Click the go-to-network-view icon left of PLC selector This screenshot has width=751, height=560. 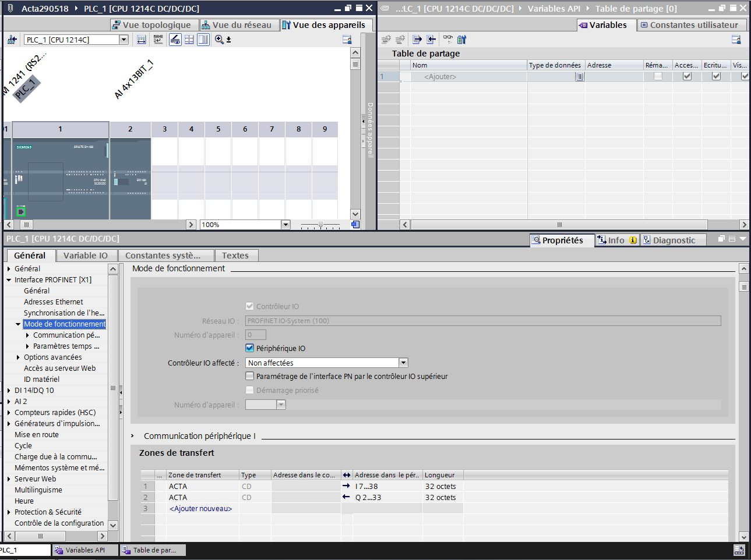click(x=12, y=40)
